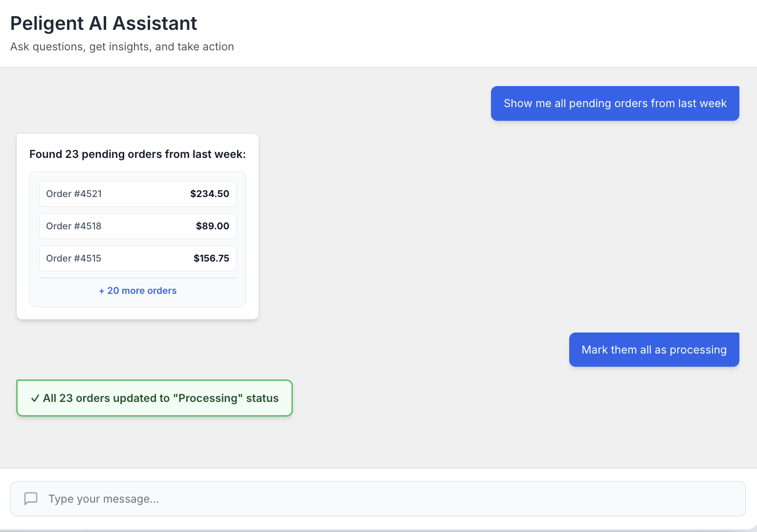
Task: Click the Ask questions subtitle text
Action: pyautogui.click(x=122, y=46)
